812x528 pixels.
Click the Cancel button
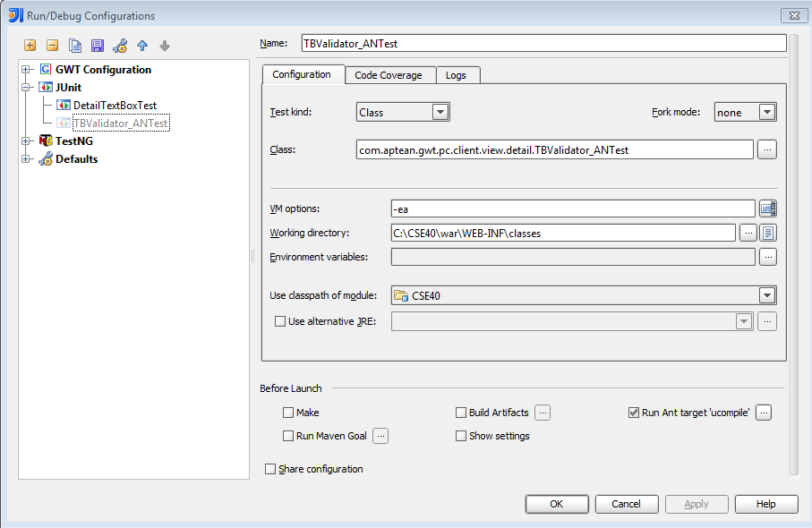(627, 504)
